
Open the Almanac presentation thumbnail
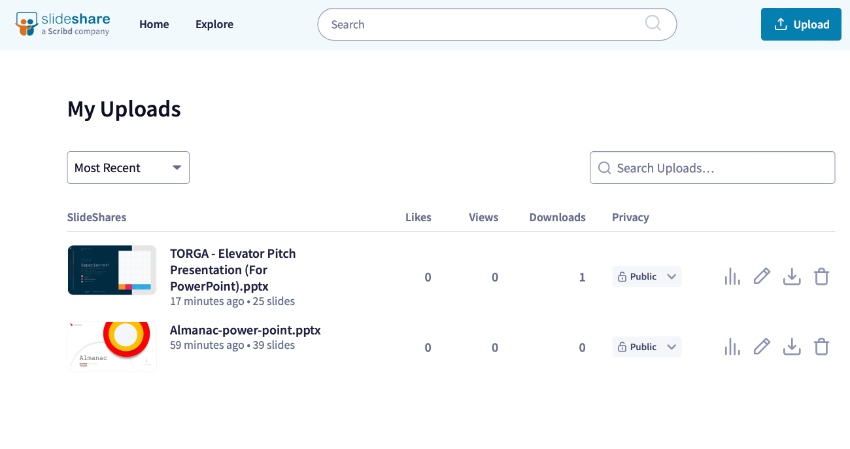click(112, 347)
